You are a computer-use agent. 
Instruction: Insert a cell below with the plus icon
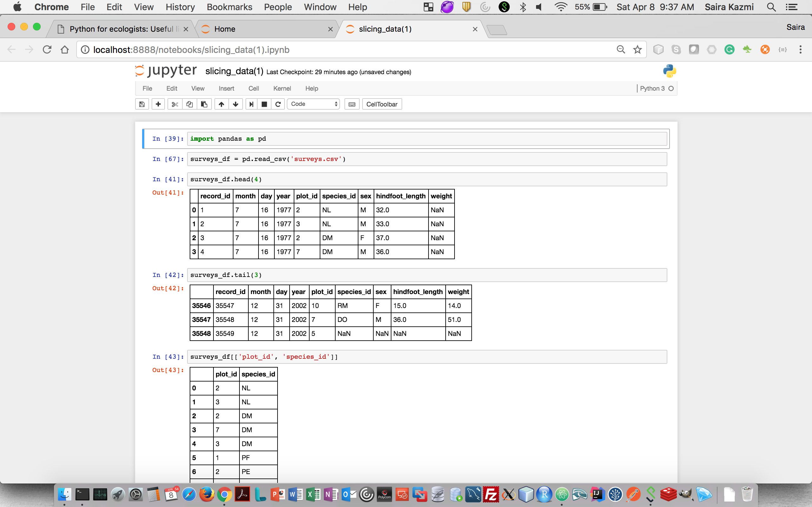tap(158, 104)
